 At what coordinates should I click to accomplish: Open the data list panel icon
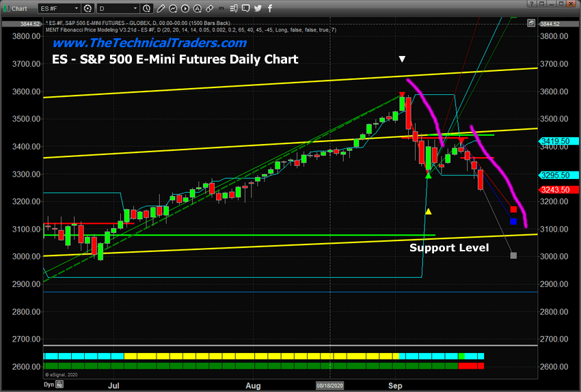tap(234, 8)
